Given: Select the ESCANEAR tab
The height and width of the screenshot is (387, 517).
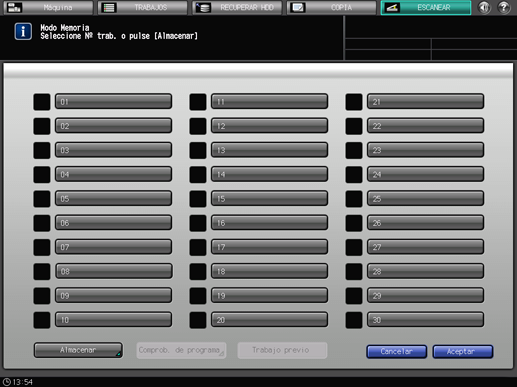Looking at the screenshot, I should 426,7.
